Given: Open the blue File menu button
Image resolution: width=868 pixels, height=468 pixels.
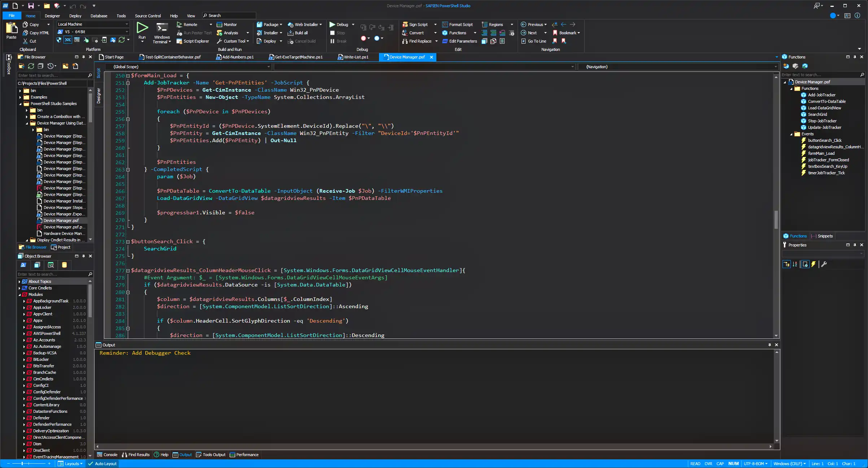Looking at the screenshot, I should click(x=12, y=16).
